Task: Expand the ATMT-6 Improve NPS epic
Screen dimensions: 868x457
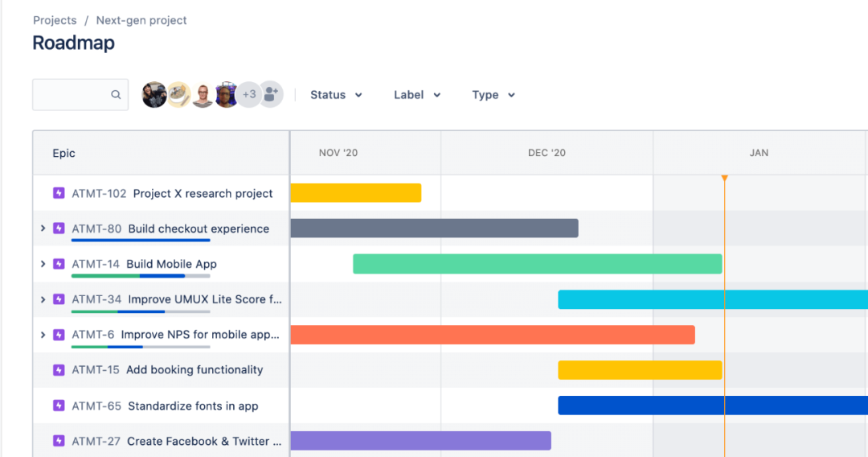Action: (x=43, y=335)
